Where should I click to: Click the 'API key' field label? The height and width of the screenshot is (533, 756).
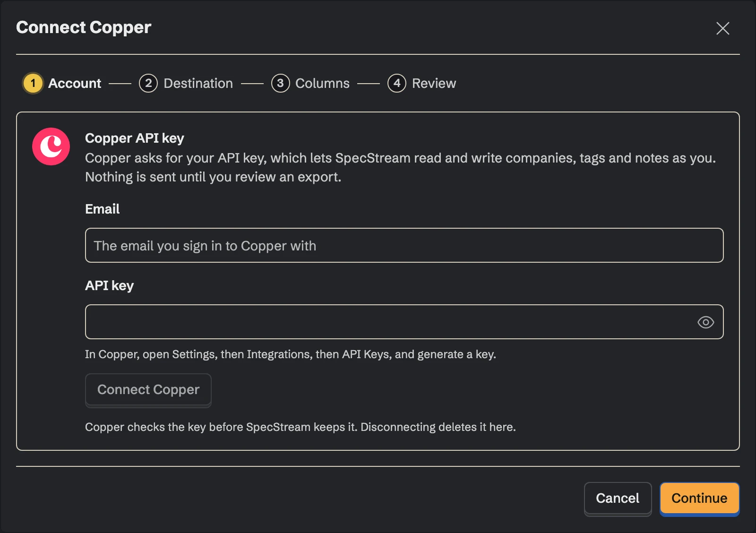pos(109,285)
